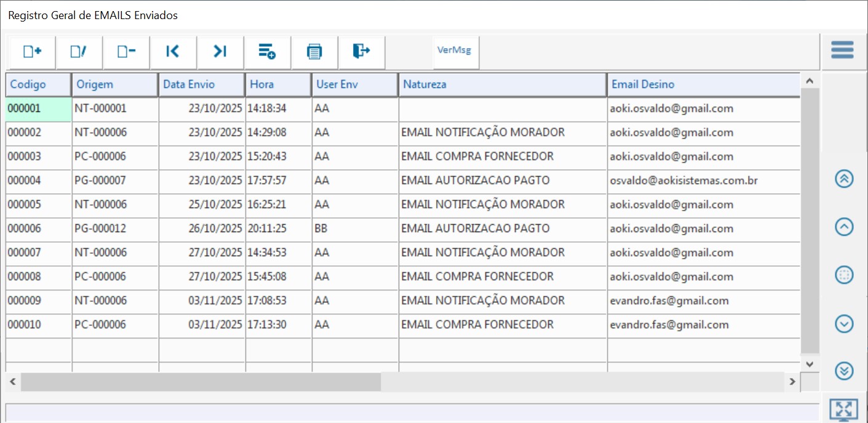Click the add new record icon
Viewport: 868px width, 423px height.
pyautogui.click(x=32, y=52)
